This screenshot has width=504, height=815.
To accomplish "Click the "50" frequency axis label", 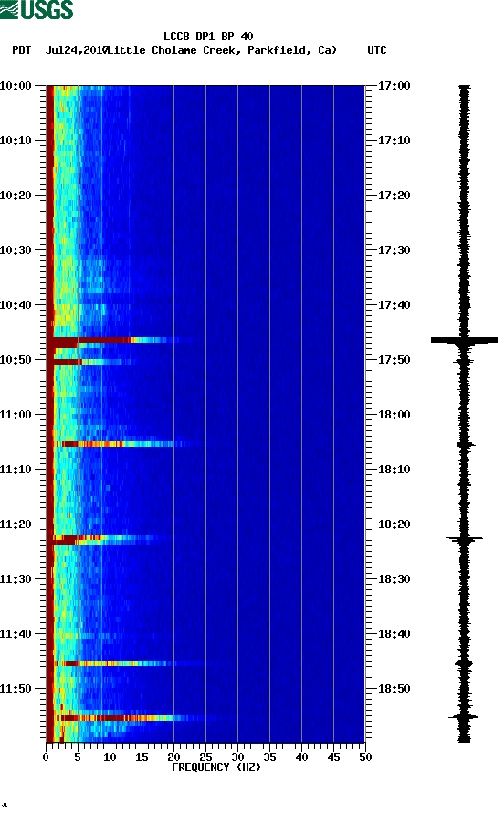I will point(365,757).
